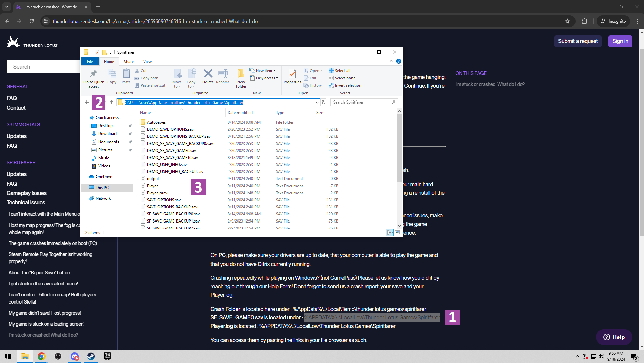Click Select all in ribbon
The height and width of the screenshot is (363, 644).
click(342, 71)
